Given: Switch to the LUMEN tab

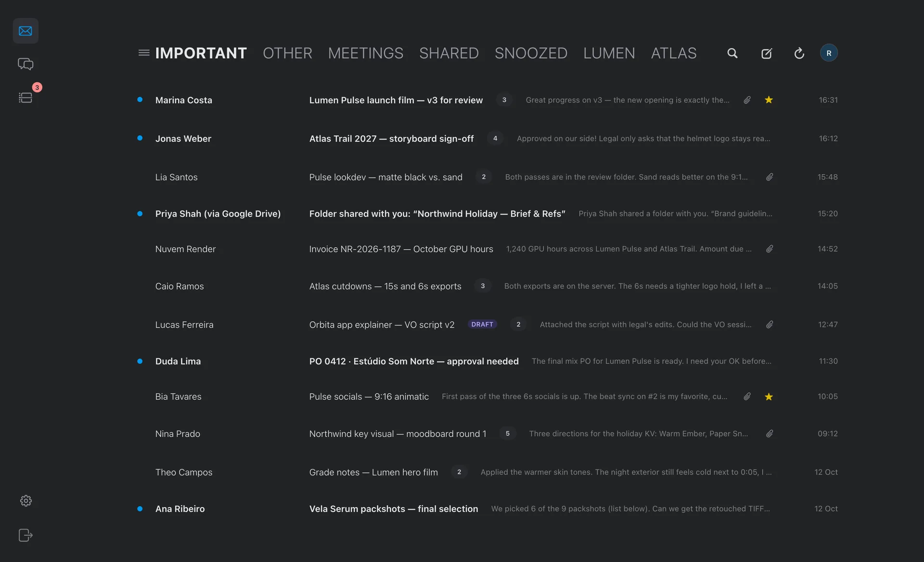Looking at the screenshot, I should (x=609, y=53).
